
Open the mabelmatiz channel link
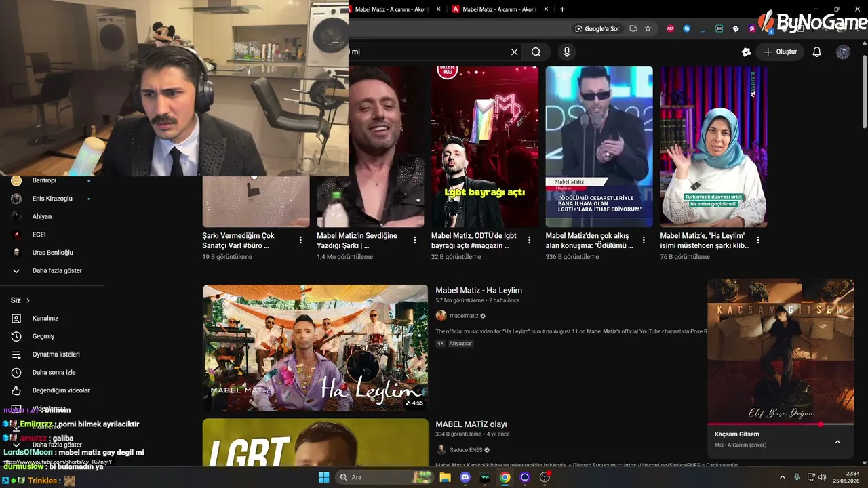464,316
